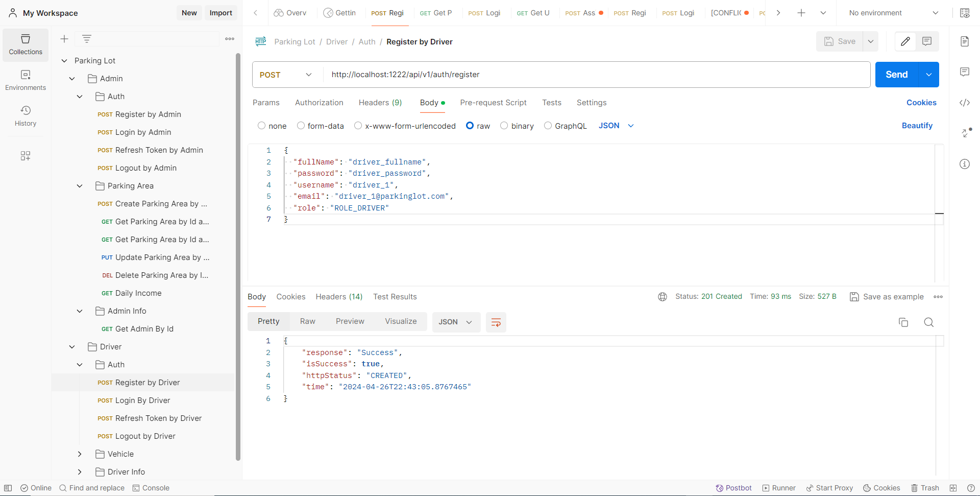Collapse the Admin Info folder
980x496 pixels.
tap(80, 311)
